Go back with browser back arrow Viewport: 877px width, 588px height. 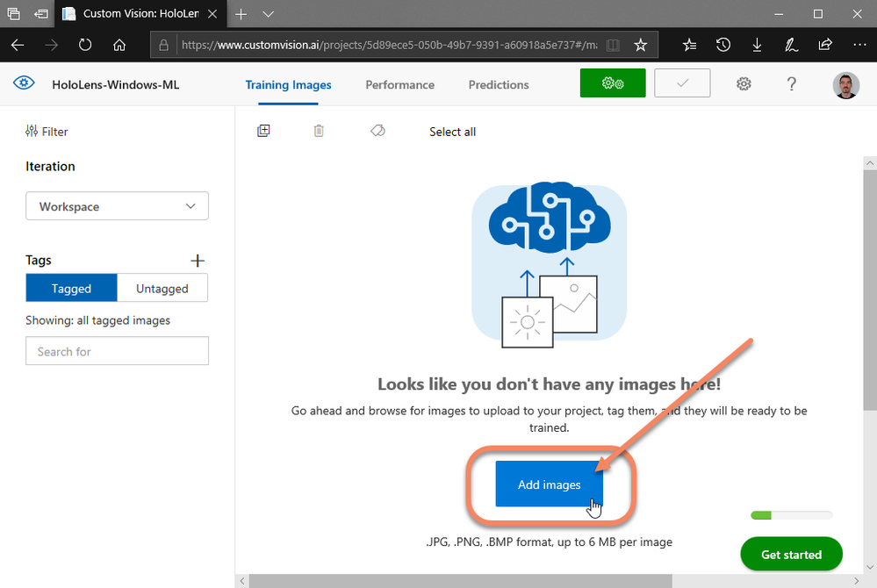tap(18, 45)
